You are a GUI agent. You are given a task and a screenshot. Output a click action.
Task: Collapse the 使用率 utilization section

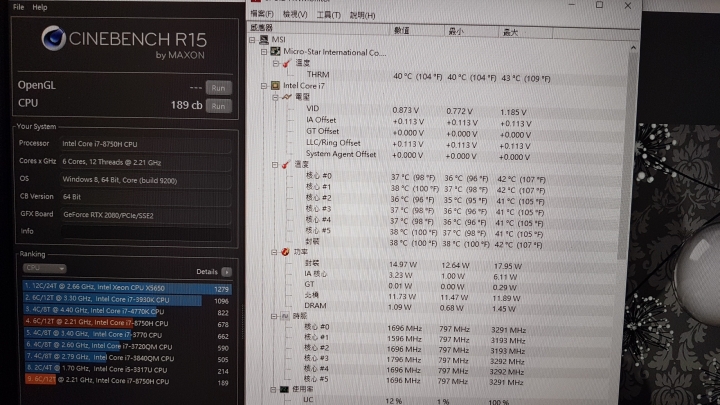[x=273, y=389]
